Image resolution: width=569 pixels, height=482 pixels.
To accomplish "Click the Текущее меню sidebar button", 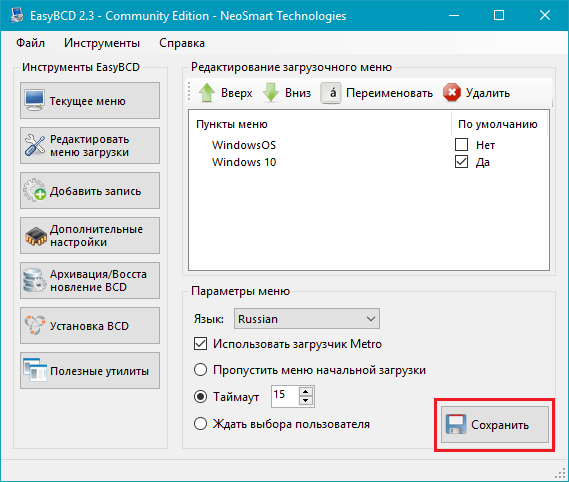I will tap(90, 101).
